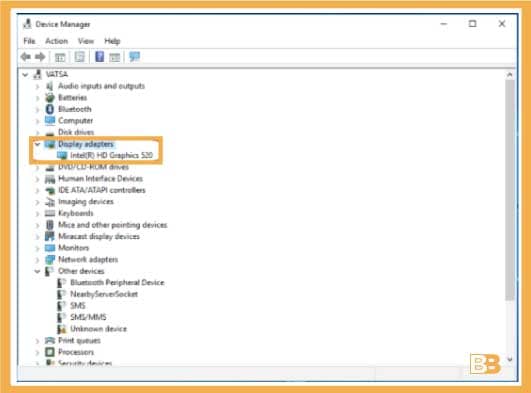This screenshot has width=531, height=393.
Task: Click the Keyboards category icon
Action: 50,213
